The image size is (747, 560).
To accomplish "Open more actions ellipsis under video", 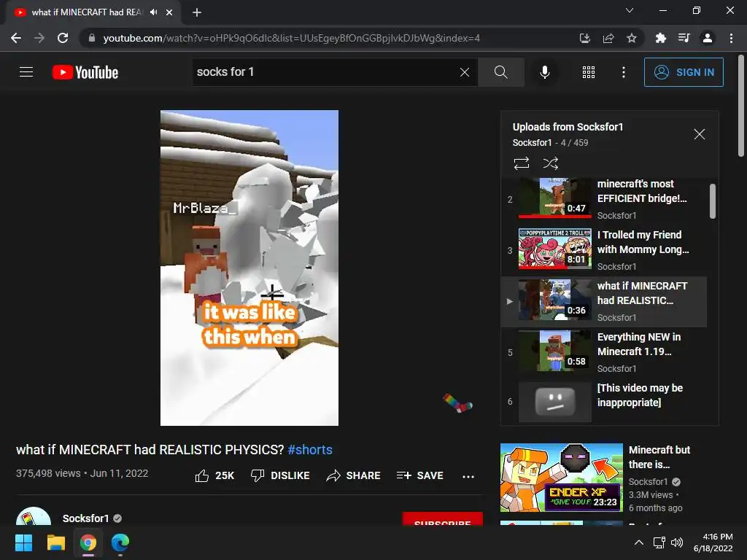I will (468, 476).
